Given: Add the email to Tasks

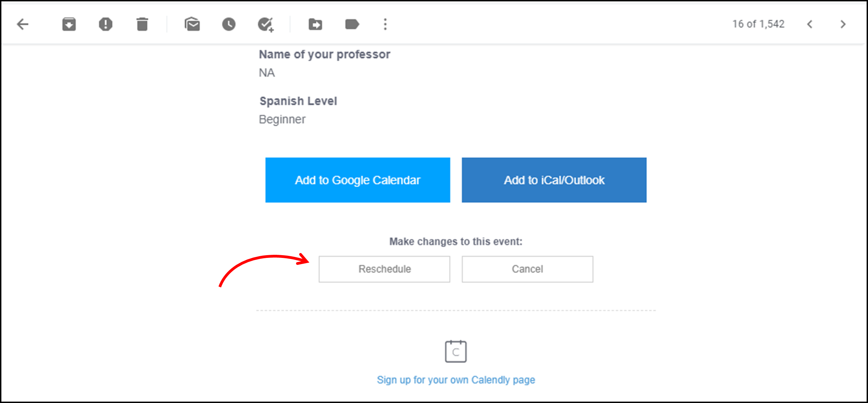Looking at the screenshot, I should (266, 24).
